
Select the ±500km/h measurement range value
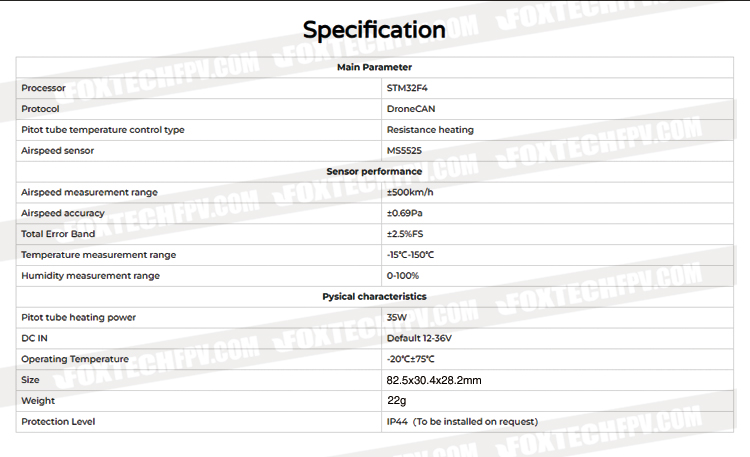tap(410, 192)
